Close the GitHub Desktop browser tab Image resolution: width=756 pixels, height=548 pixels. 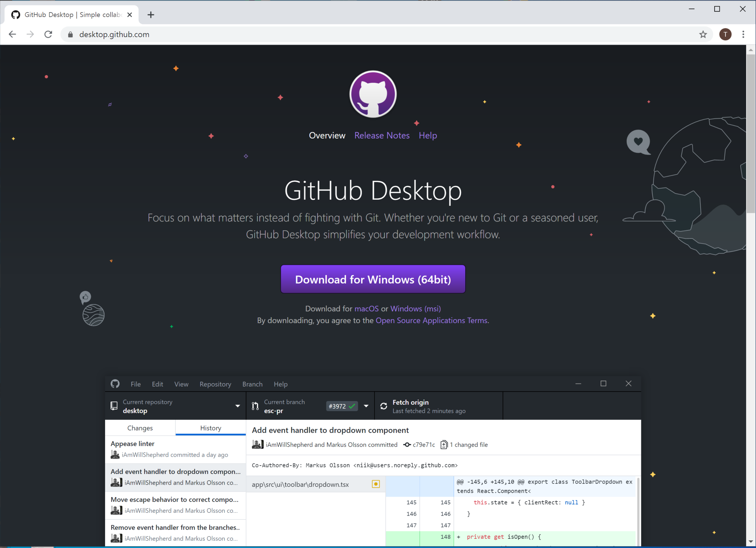130,15
